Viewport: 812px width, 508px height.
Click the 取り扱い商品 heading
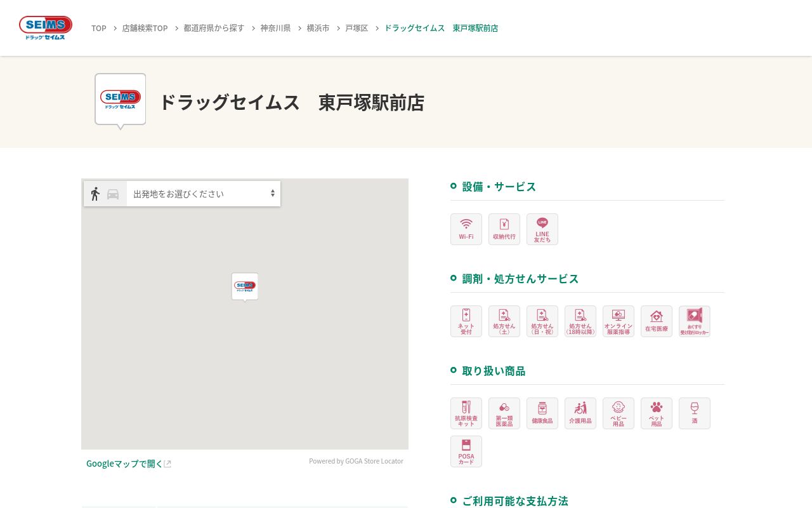[494, 371]
